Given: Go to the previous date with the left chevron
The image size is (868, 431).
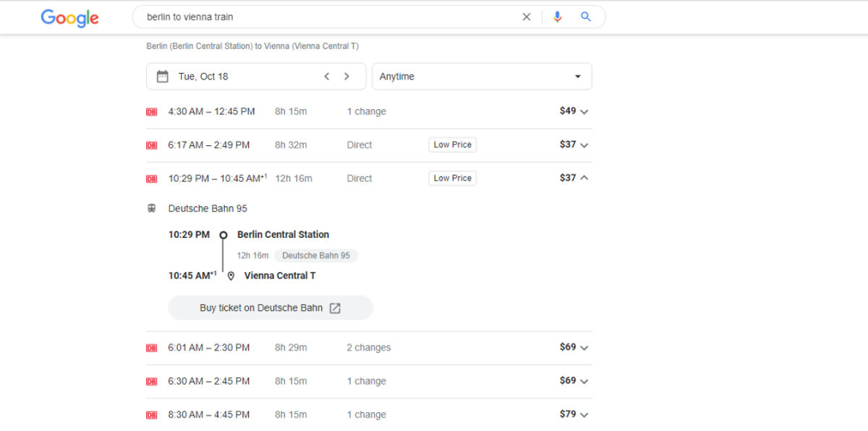Looking at the screenshot, I should [x=326, y=75].
